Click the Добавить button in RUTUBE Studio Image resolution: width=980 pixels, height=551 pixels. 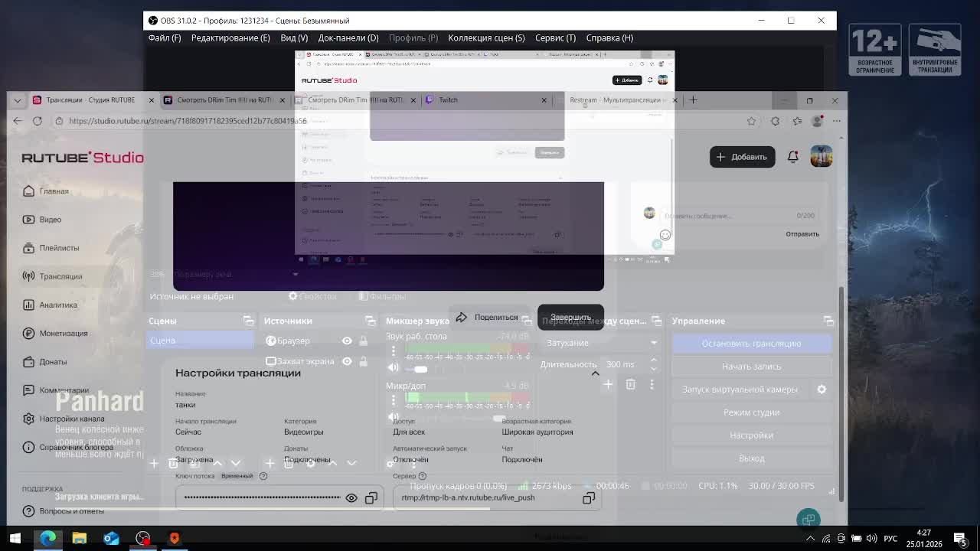[742, 157]
